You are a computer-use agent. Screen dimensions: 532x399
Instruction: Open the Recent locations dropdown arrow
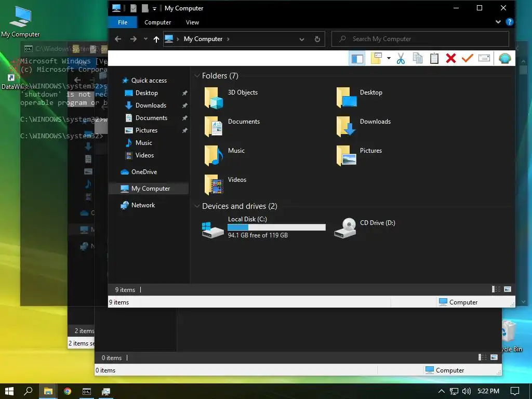point(145,39)
